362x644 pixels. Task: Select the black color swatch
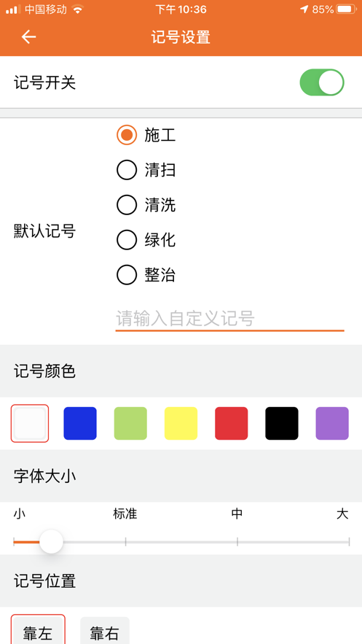[282, 424]
